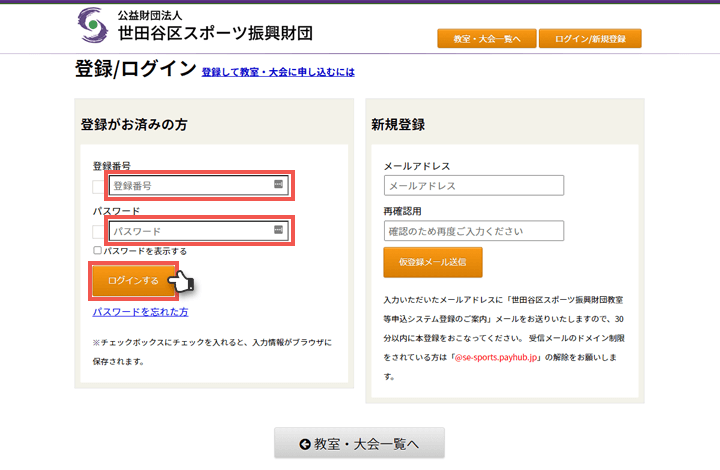The height and width of the screenshot is (470, 720).
Task: Open パスワードを忘れた方 link
Action: 141,312
